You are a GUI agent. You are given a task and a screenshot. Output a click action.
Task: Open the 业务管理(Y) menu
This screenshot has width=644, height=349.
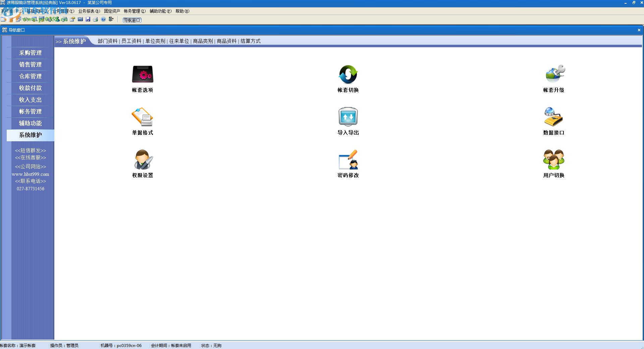pyautogui.click(x=63, y=11)
